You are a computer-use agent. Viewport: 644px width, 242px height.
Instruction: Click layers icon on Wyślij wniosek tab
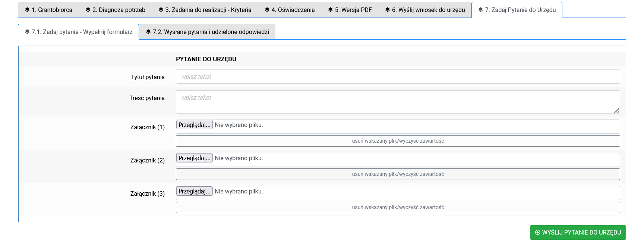(387, 10)
